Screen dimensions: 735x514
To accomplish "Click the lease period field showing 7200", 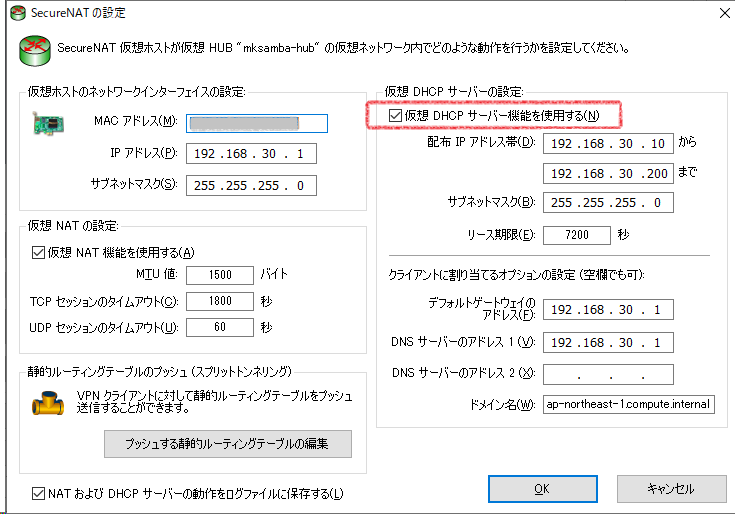I will [x=577, y=235].
